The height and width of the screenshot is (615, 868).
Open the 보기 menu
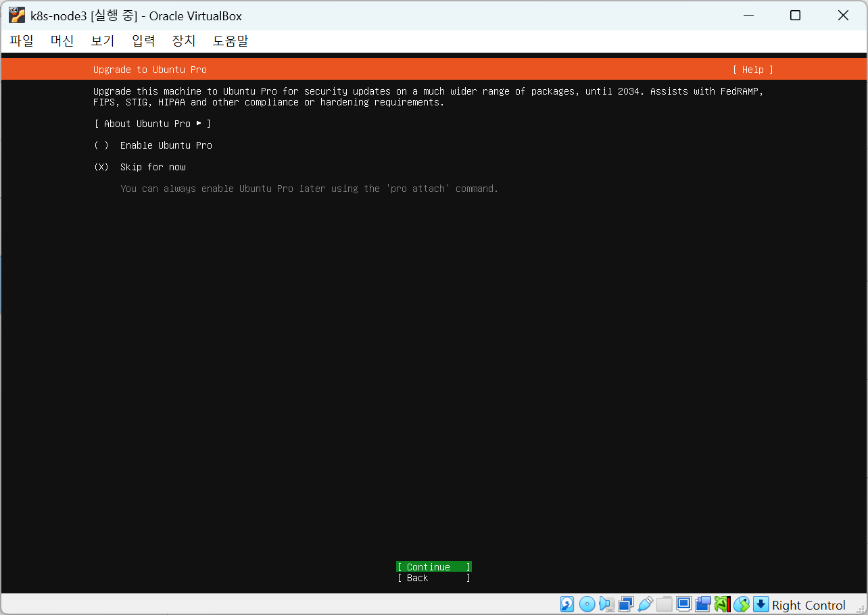pyautogui.click(x=103, y=41)
